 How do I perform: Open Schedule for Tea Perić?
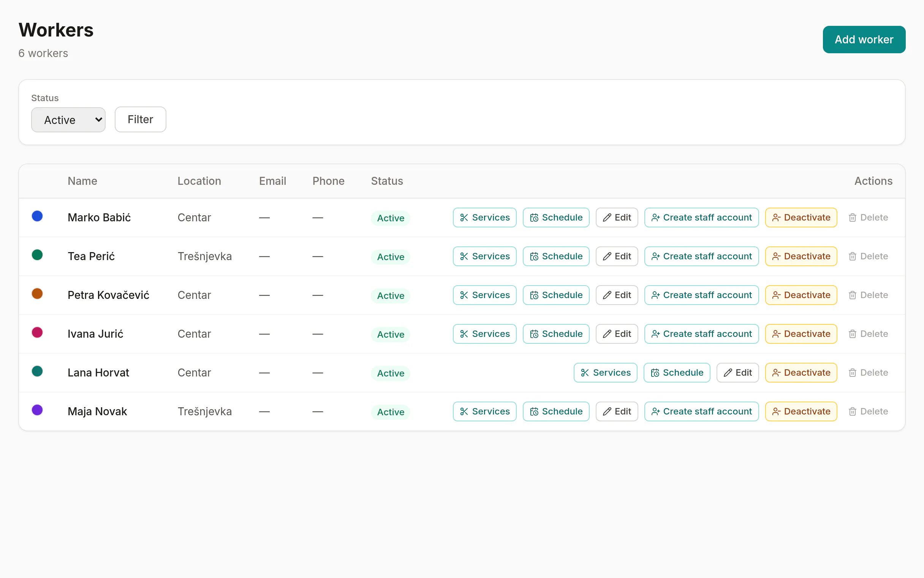(556, 256)
